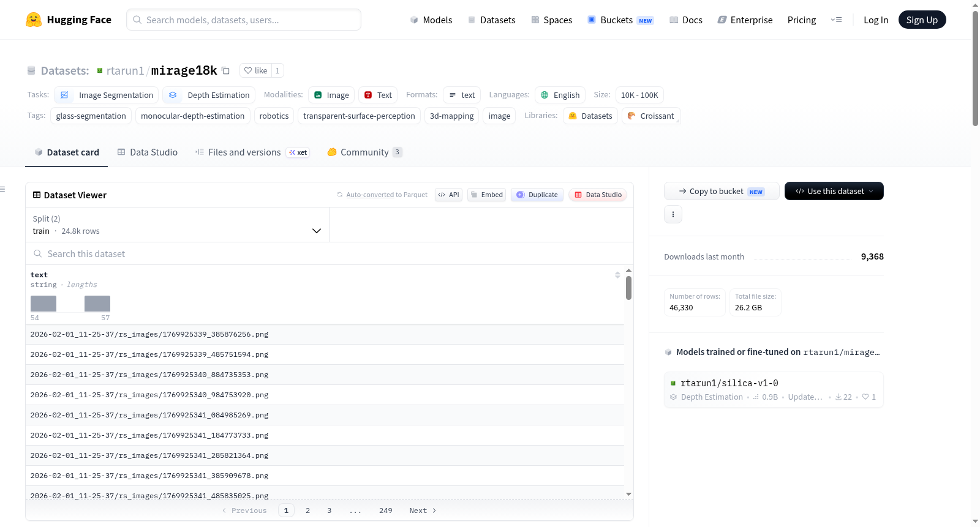The image size is (980, 527).
Task: Go to Pricing
Action: pyautogui.click(x=802, y=20)
